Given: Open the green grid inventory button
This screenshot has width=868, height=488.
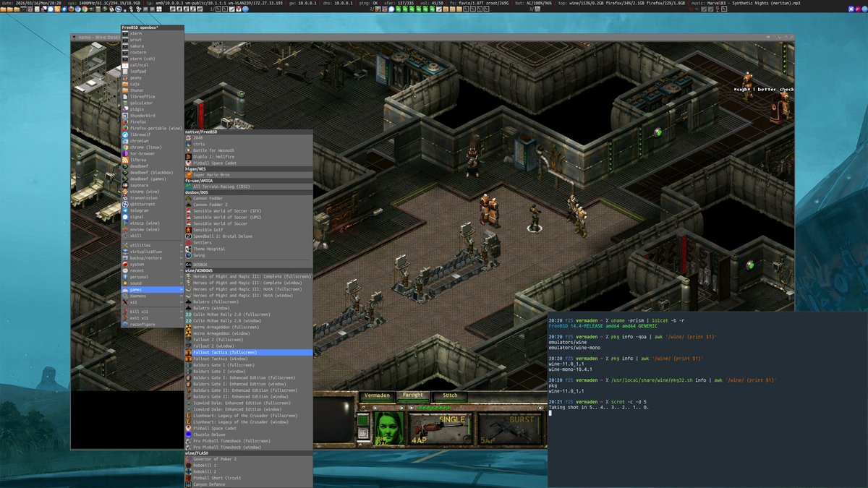Looking at the screenshot, I should click(x=364, y=421).
